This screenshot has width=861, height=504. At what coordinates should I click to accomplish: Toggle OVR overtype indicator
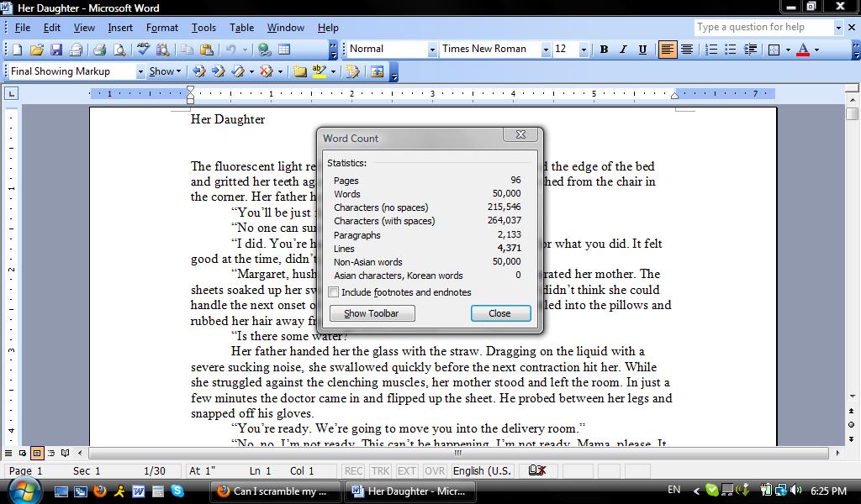pyautogui.click(x=435, y=470)
